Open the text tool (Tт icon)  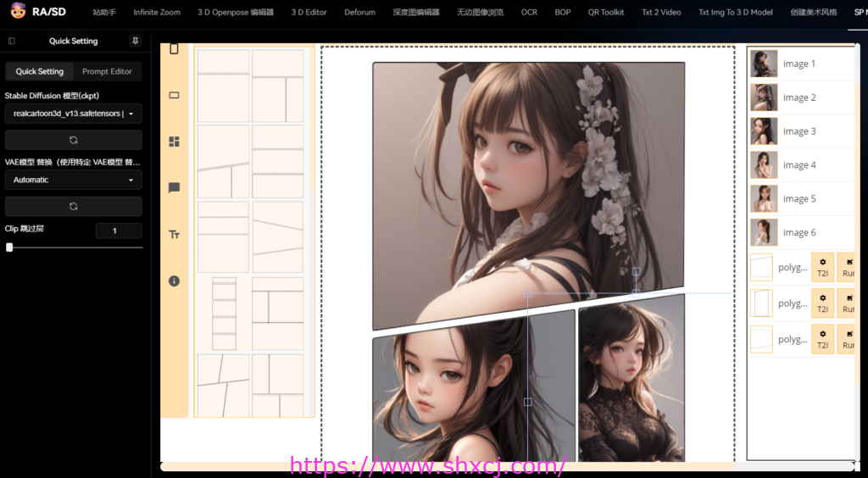pos(174,235)
